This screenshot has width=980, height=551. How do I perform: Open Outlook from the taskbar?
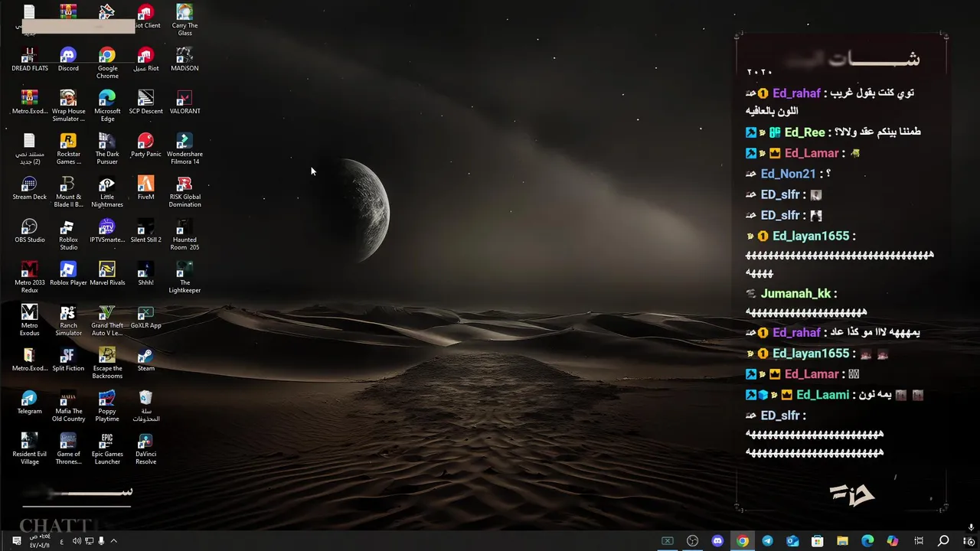(x=792, y=541)
